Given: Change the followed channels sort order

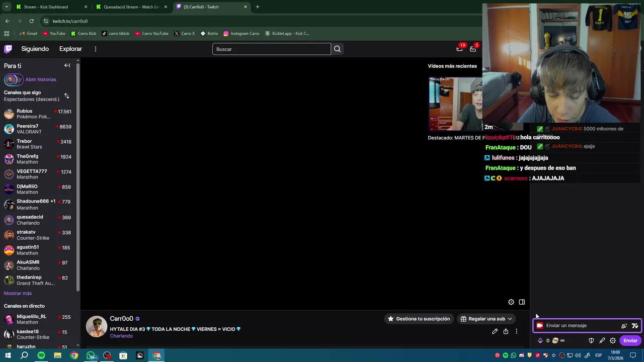Looking at the screenshot, I should click(x=66, y=96).
